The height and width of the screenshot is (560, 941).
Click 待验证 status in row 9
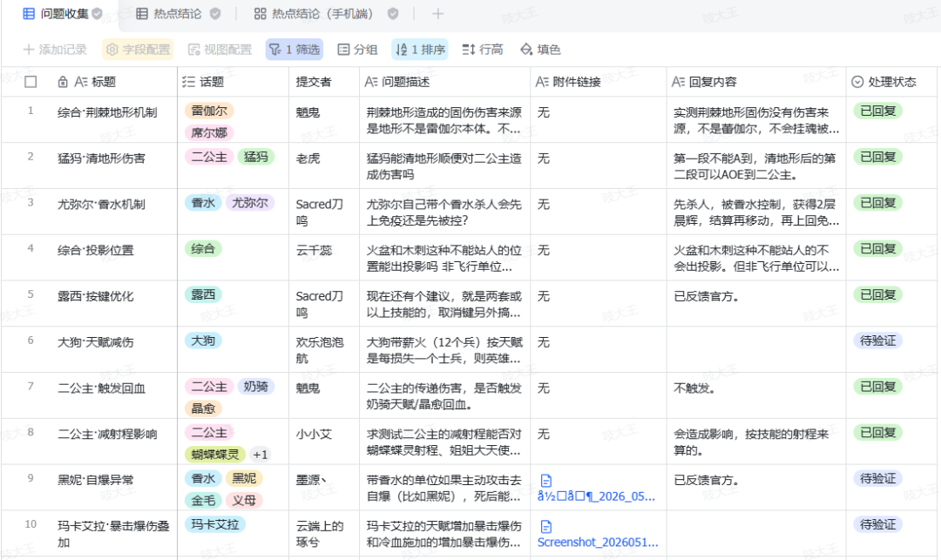click(x=878, y=478)
